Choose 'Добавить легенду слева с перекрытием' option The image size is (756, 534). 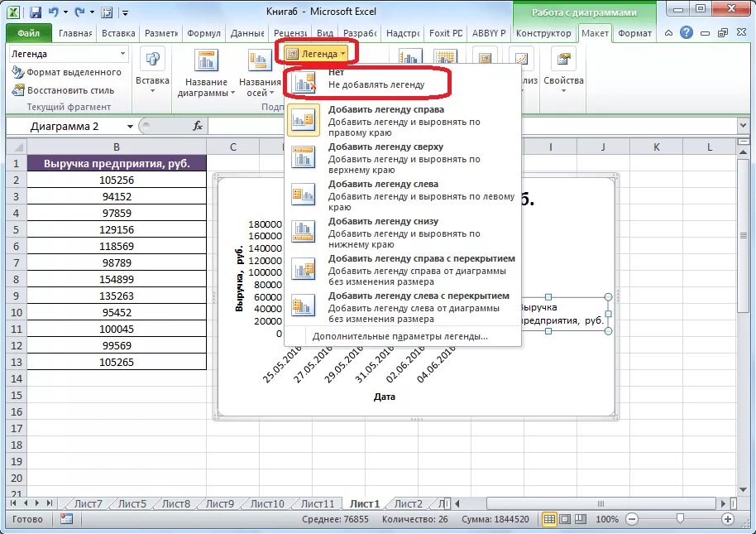(x=403, y=307)
